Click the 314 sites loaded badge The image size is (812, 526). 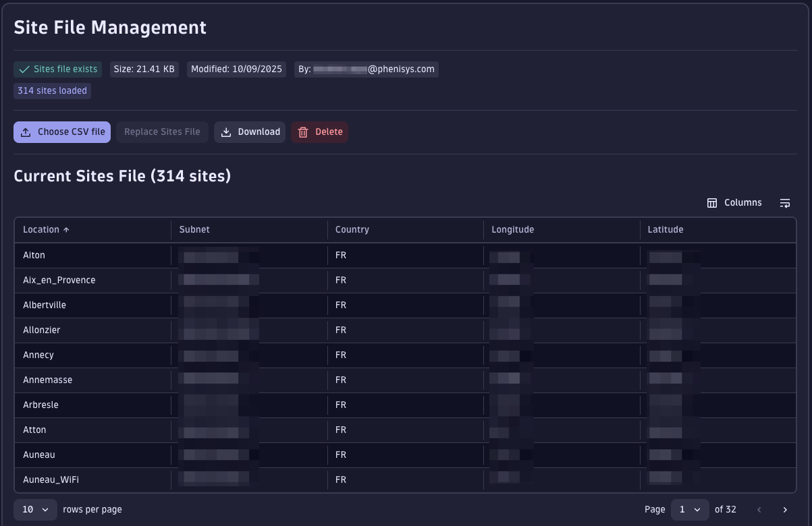tap(52, 90)
